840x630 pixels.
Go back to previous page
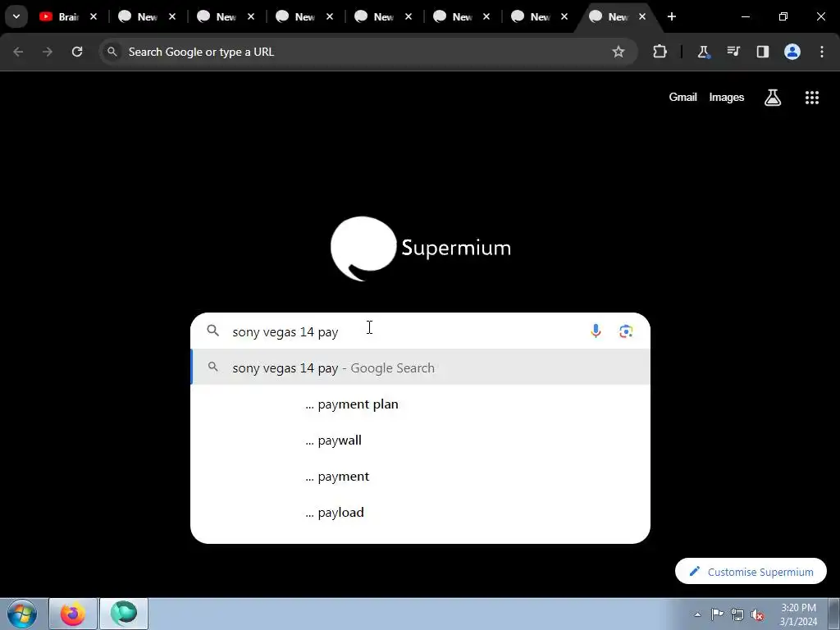(x=18, y=52)
